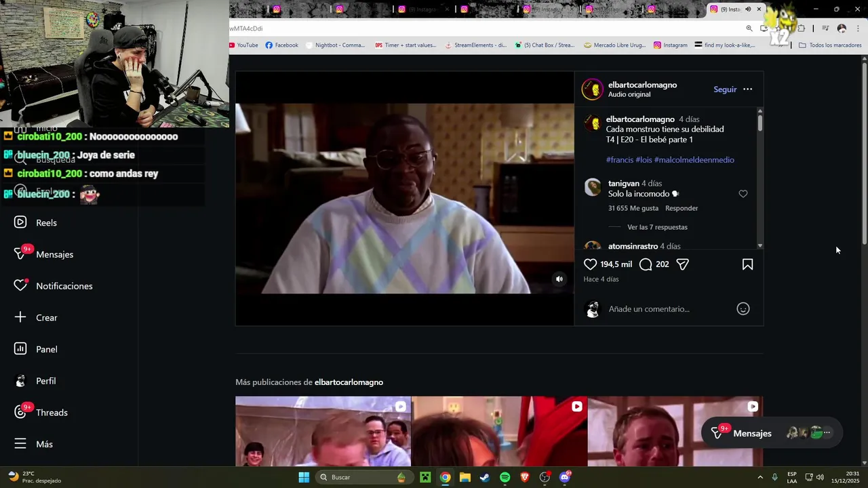
Task: Click Responder under tanigvan's comment
Action: (x=682, y=208)
